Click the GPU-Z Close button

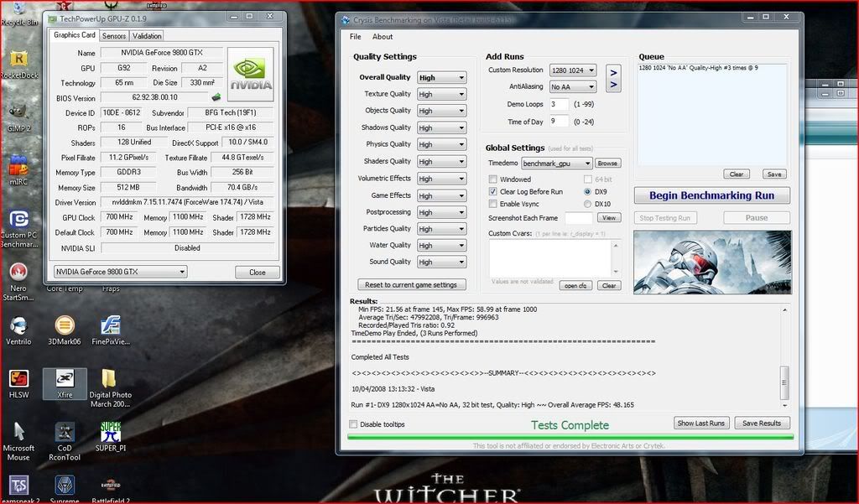click(x=258, y=273)
